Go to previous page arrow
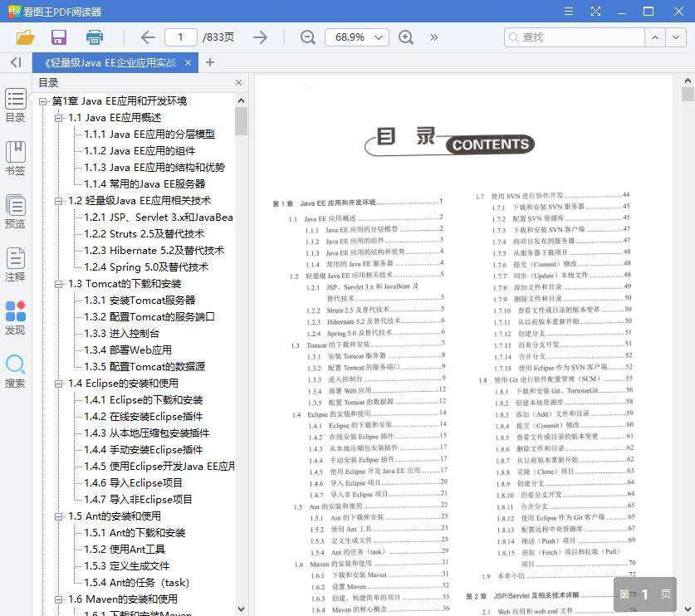This screenshot has width=695, height=616. pyautogui.click(x=148, y=37)
